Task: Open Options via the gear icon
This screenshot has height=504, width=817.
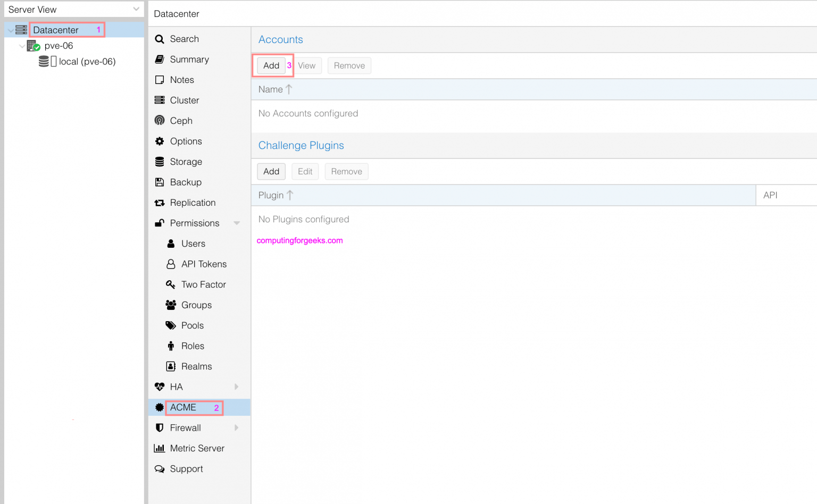Action: tap(159, 141)
